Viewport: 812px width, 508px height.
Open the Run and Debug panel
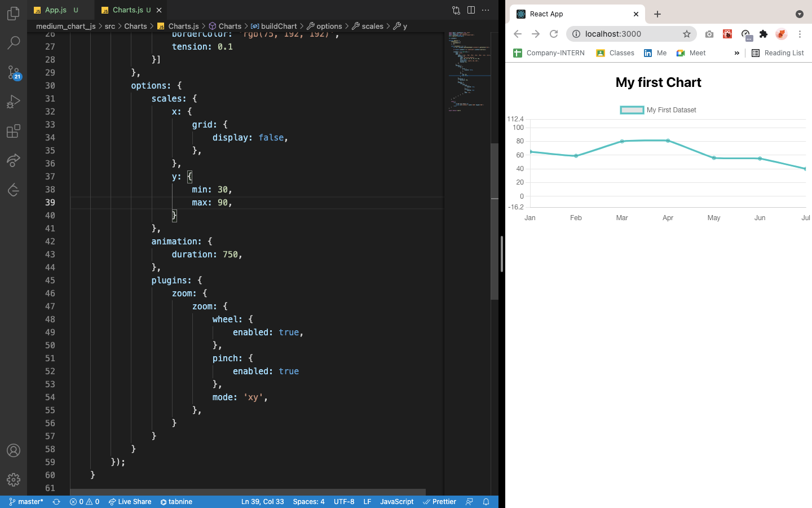point(14,102)
